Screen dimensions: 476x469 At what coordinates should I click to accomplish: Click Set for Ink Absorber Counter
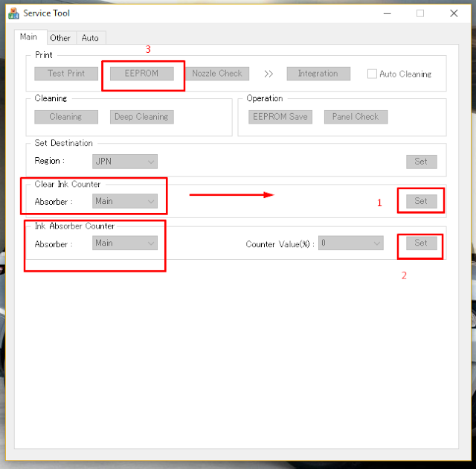pos(422,243)
